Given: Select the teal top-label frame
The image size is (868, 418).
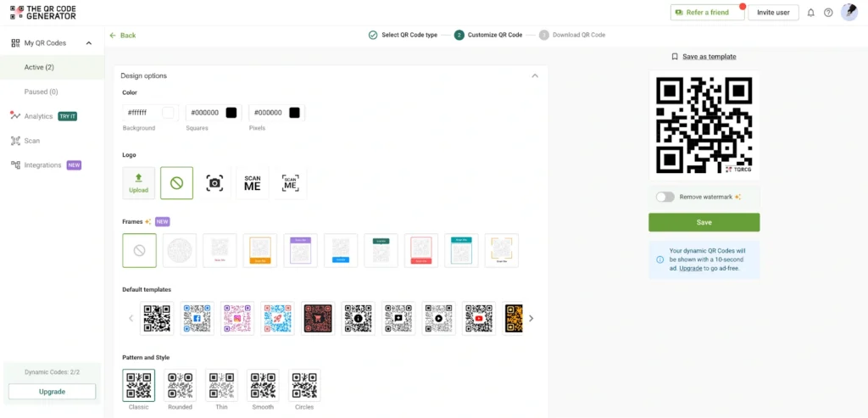Looking at the screenshot, I should click(462, 250).
